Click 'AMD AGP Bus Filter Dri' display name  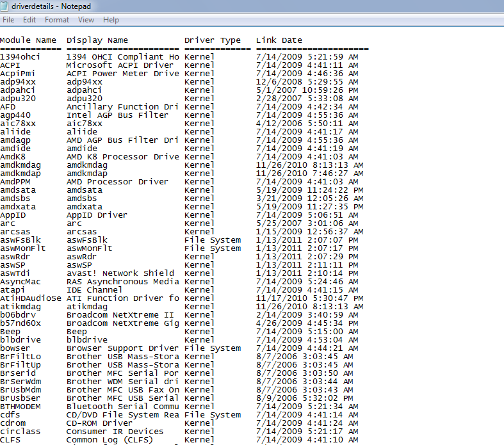click(x=122, y=140)
